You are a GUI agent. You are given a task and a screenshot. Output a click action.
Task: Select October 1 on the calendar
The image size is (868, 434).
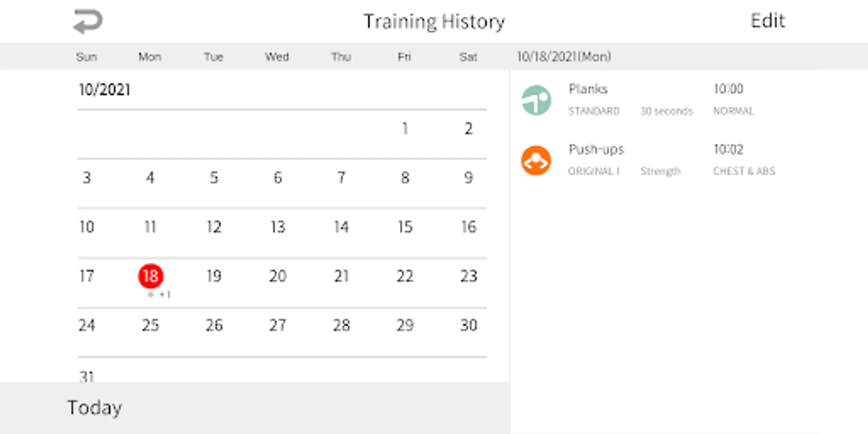(405, 129)
